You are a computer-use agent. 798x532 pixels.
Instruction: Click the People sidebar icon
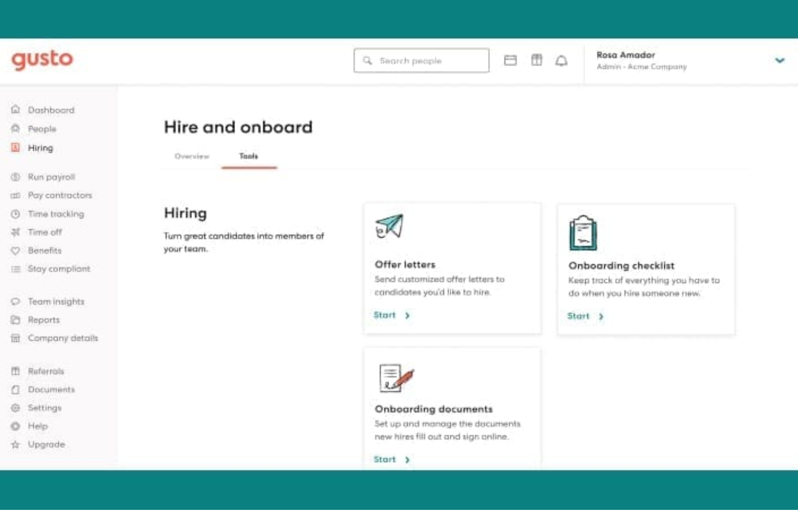click(x=16, y=128)
